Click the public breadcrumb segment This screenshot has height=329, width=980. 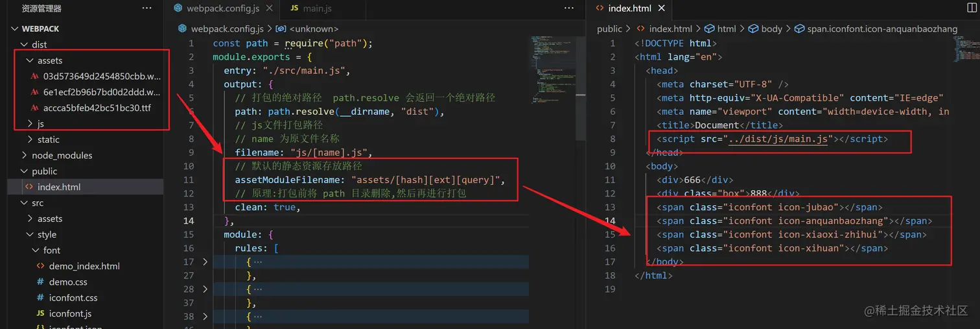click(x=609, y=29)
